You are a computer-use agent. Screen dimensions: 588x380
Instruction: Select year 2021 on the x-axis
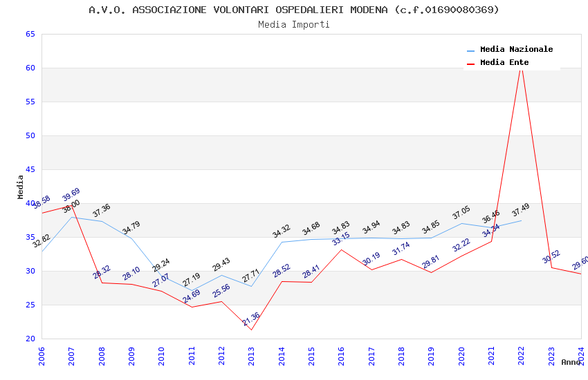[x=492, y=356]
